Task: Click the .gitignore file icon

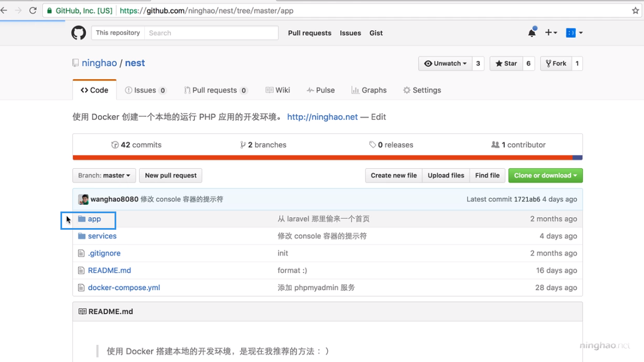Action: pyautogui.click(x=81, y=254)
